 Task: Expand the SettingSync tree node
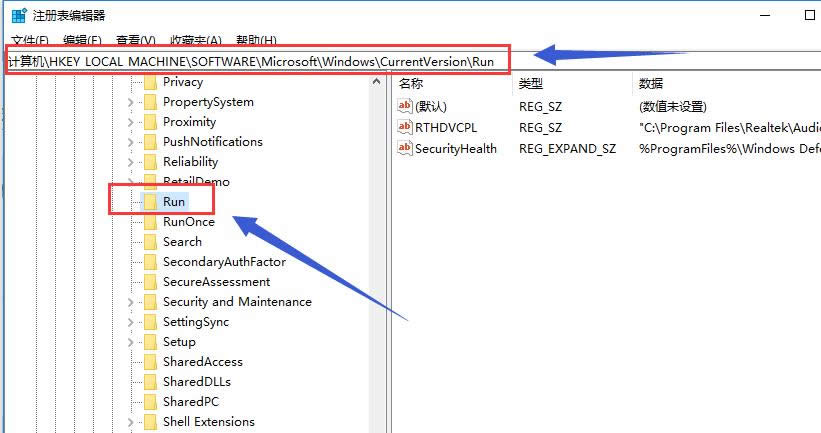pyautogui.click(x=130, y=322)
